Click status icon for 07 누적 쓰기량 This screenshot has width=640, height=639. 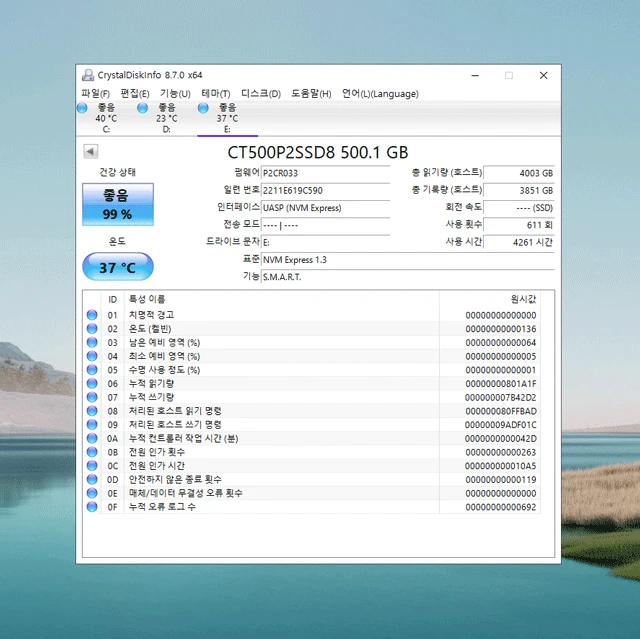click(x=92, y=397)
